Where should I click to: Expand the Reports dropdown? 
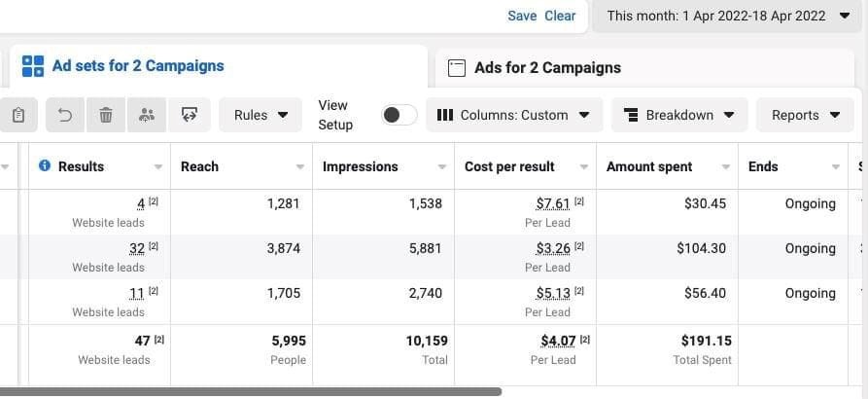coord(806,115)
